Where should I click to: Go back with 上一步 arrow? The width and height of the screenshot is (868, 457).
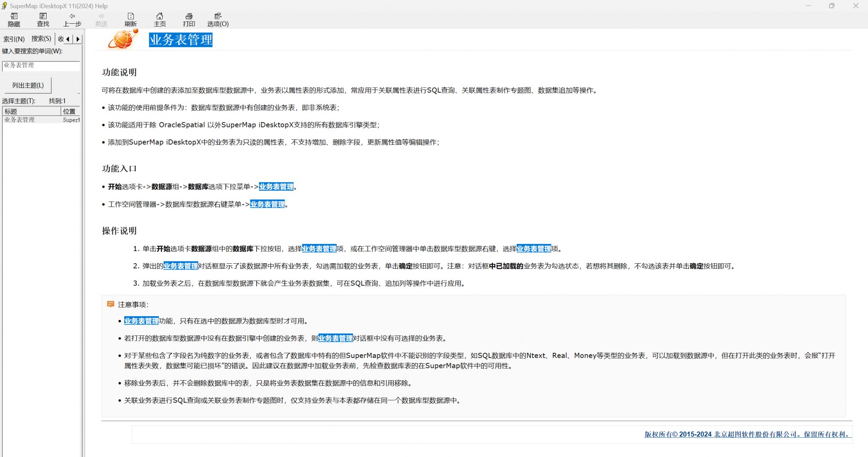(x=72, y=20)
